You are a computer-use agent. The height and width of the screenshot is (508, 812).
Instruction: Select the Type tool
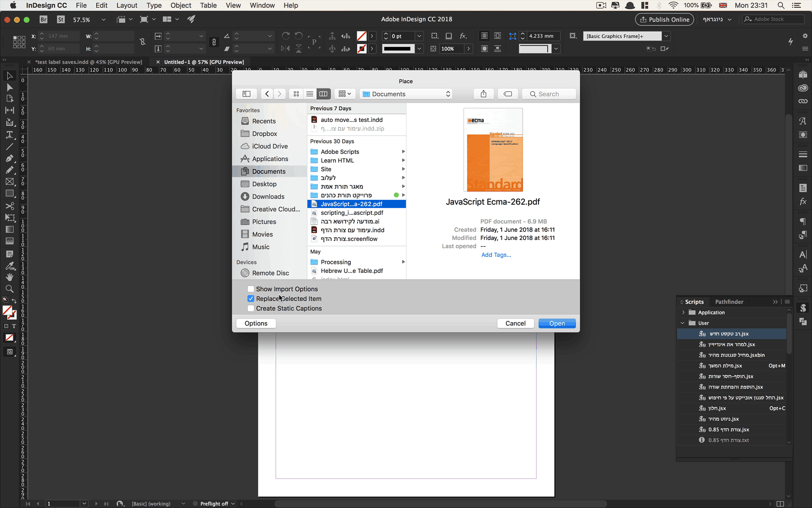(10, 135)
